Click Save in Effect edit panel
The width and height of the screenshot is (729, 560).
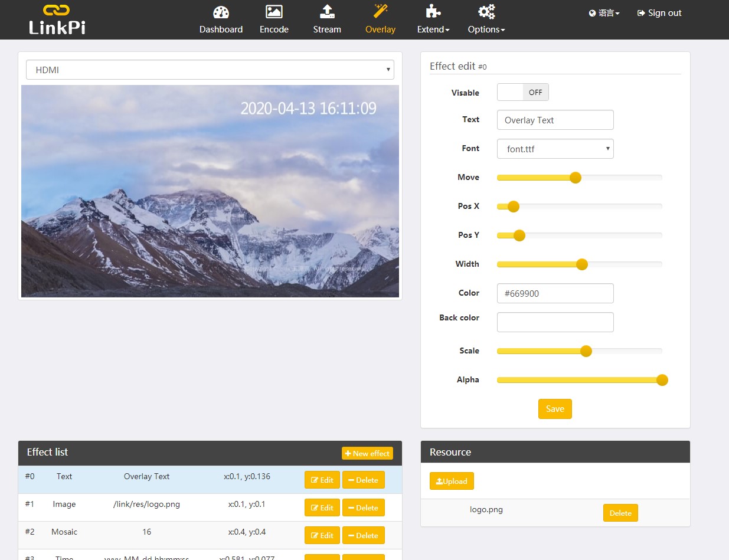(x=555, y=409)
